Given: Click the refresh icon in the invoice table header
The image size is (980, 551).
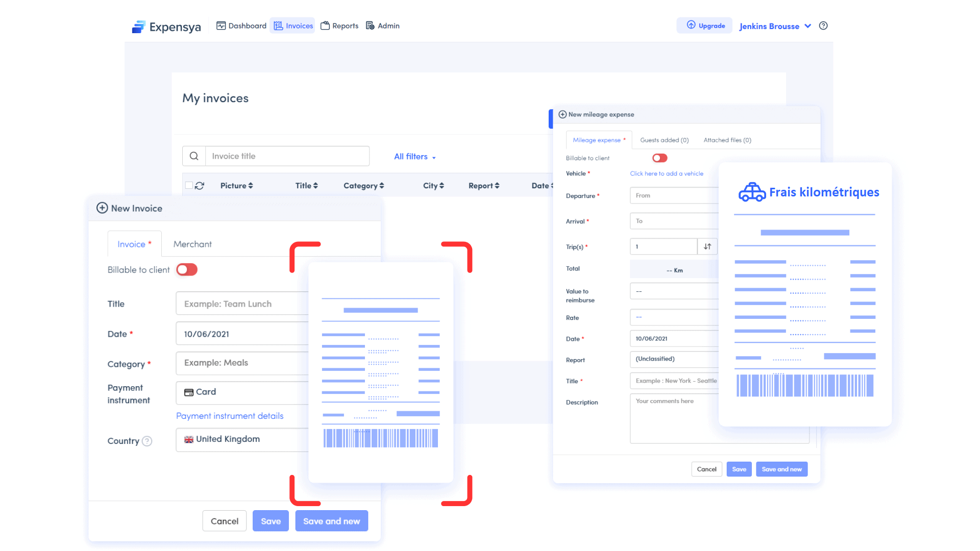Looking at the screenshot, I should (199, 185).
